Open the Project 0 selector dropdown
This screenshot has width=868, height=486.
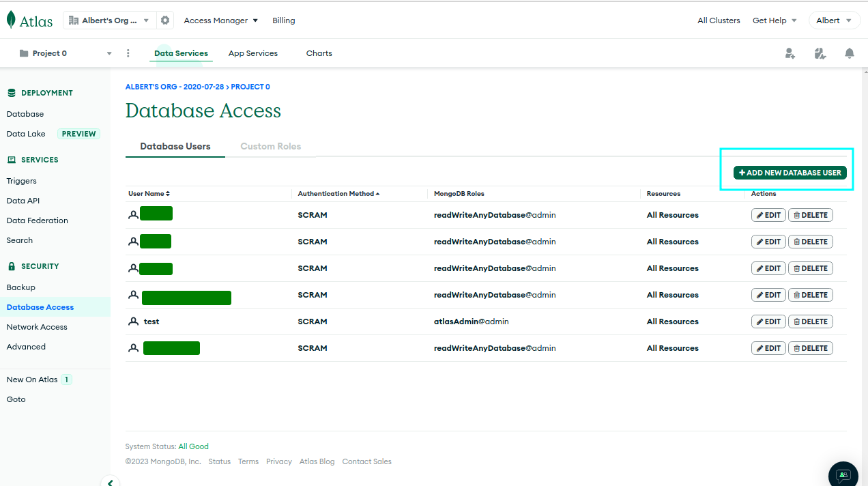click(x=66, y=53)
